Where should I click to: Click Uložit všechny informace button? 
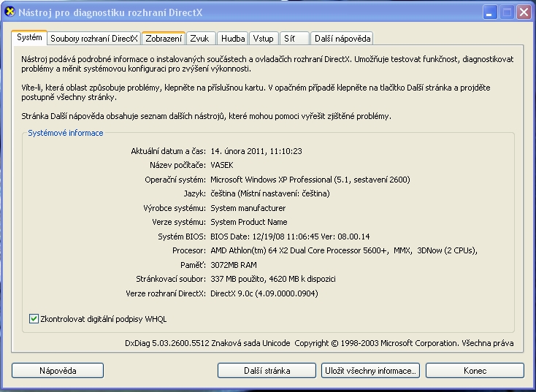pos(370,371)
